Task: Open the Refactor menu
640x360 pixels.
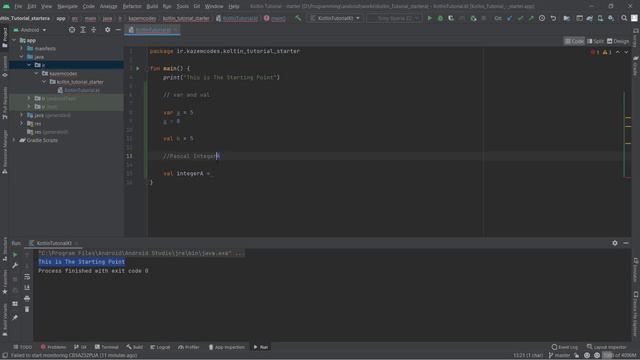Action: (x=132, y=7)
